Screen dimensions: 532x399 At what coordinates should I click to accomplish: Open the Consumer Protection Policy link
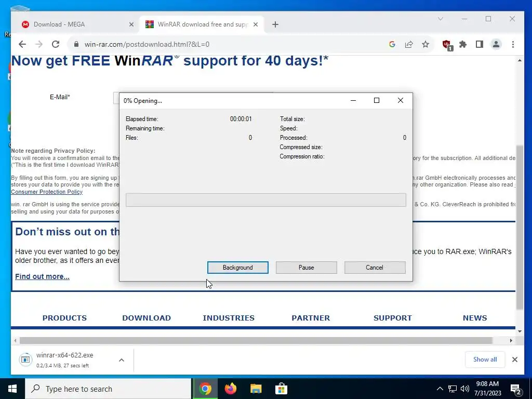(x=47, y=192)
